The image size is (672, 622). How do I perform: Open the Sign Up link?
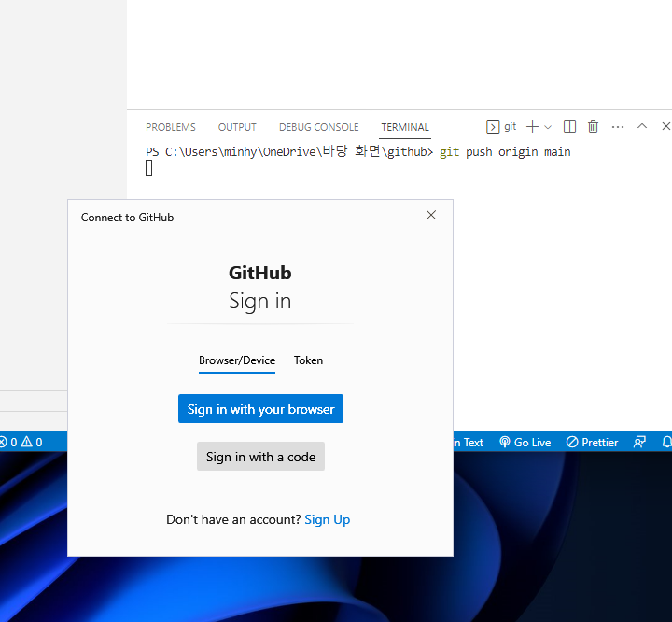click(327, 519)
